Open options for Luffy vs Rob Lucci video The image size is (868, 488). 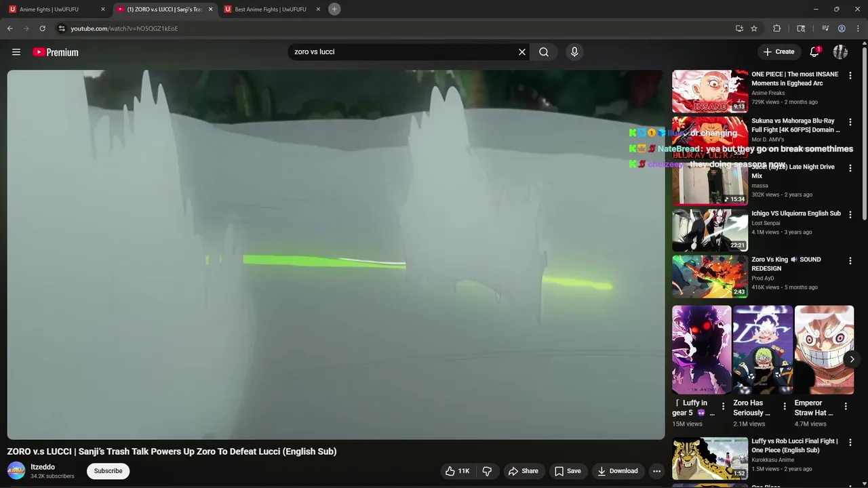click(x=850, y=443)
